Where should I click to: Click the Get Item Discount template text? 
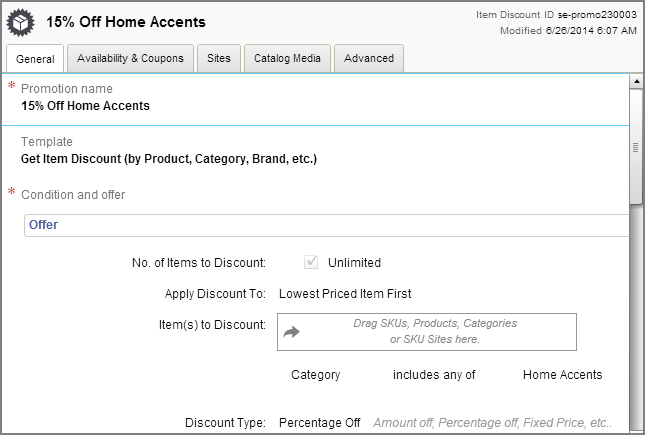[169, 159]
